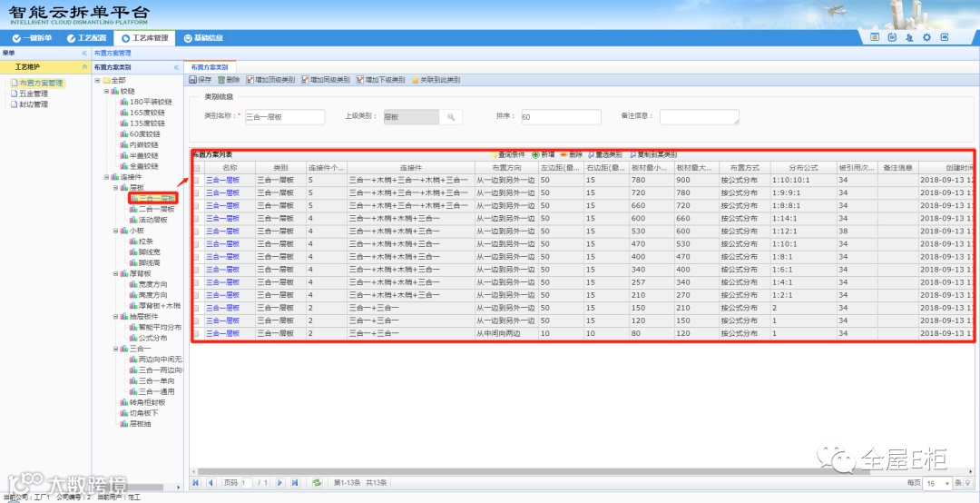This screenshot has width=980, height=503.
Task: Click 复制到某类别 in list toolbar
Action: [653, 154]
